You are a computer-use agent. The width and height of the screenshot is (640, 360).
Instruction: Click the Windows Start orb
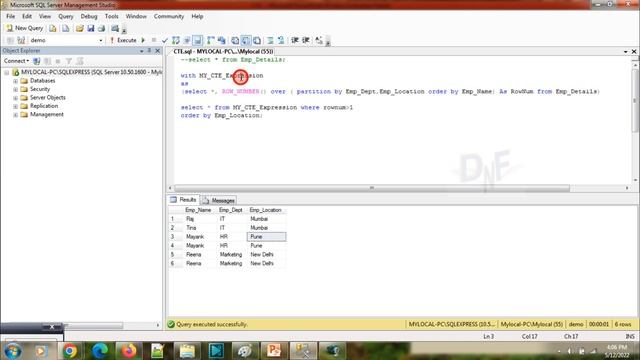click(13, 351)
